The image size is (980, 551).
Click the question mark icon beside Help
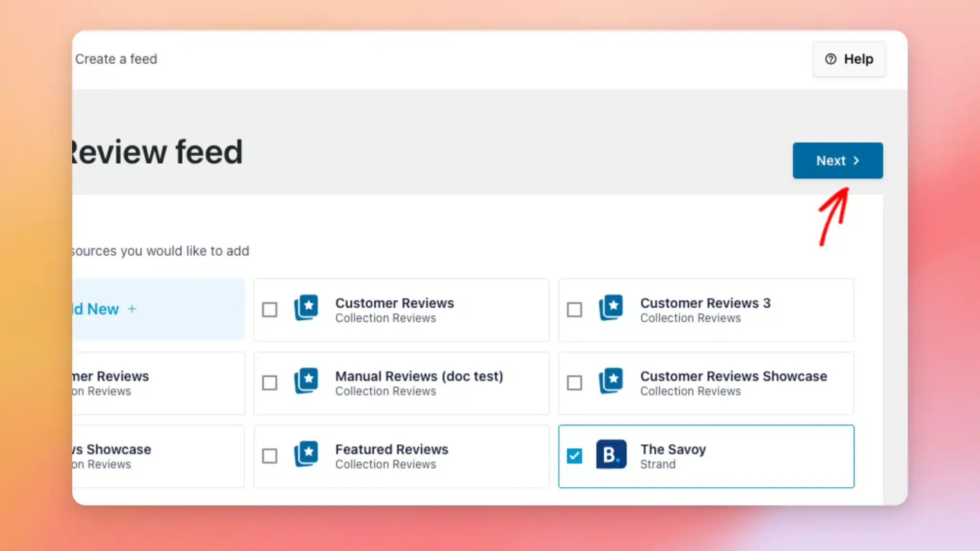[831, 59]
